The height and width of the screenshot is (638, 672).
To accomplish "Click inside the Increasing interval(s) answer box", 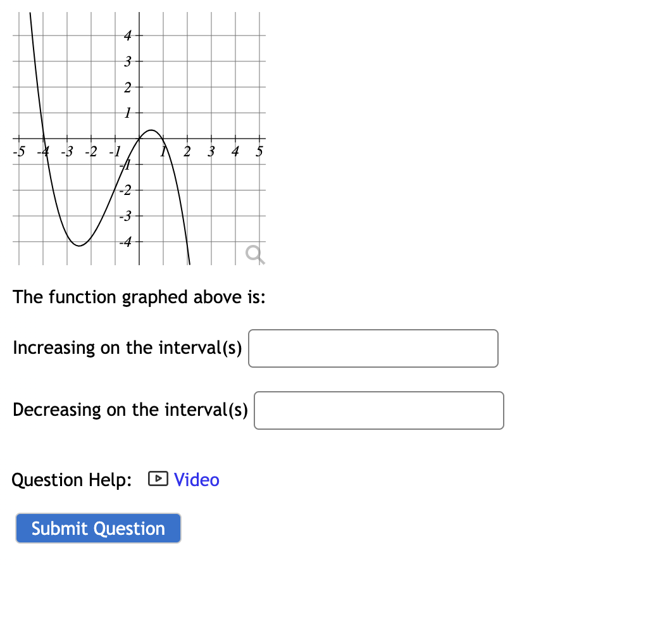I will pyautogui.click(x=373, y=348).
